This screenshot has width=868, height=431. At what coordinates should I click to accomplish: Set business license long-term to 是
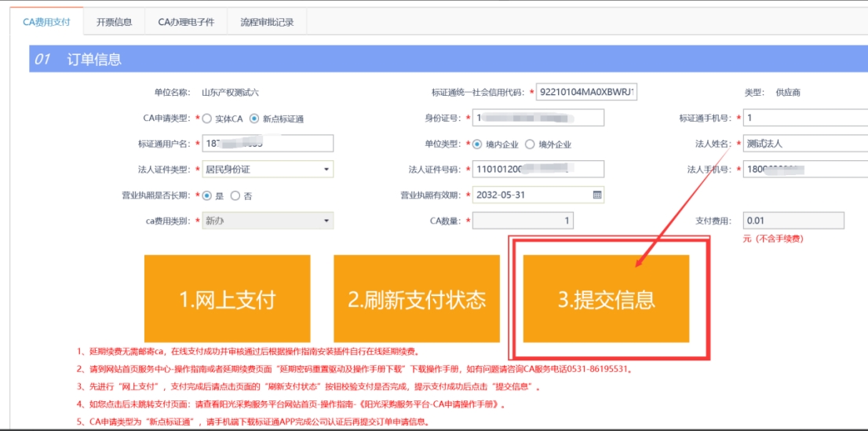pyautogui.click(x=207, y=195)
